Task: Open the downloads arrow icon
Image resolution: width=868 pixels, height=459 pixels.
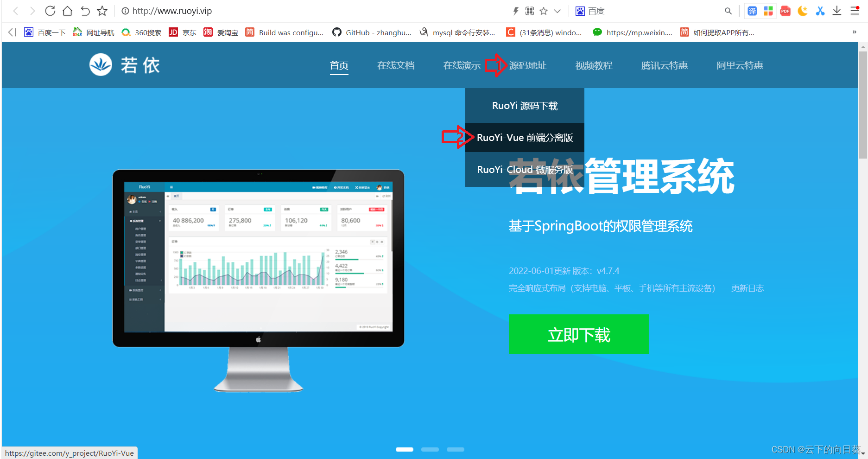Action: tap(837, 11)
